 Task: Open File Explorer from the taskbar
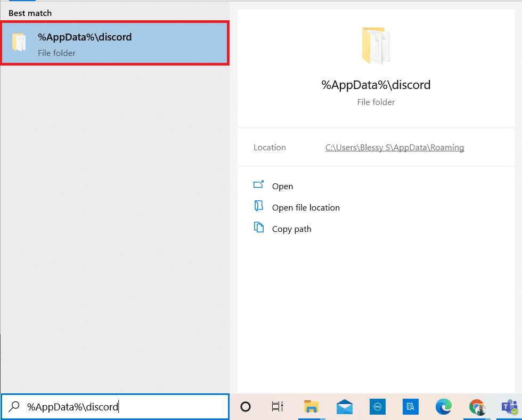[x=311, y=407]
